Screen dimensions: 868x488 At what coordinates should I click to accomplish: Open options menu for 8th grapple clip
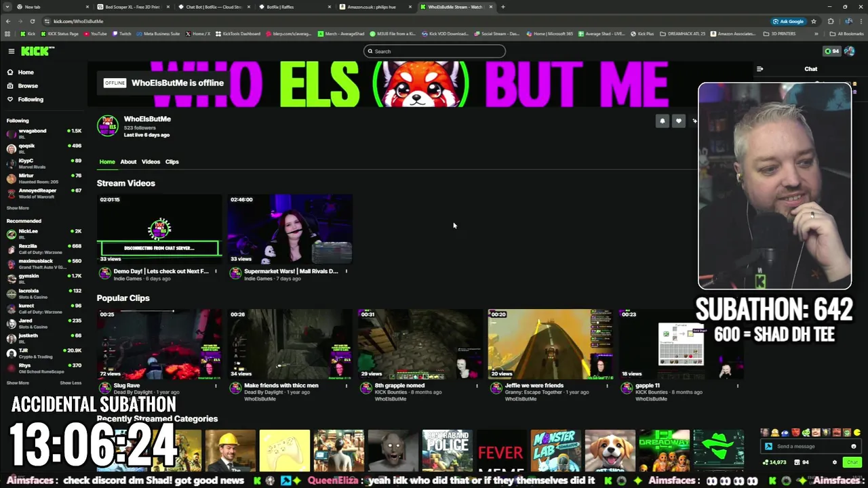point(476,386)
